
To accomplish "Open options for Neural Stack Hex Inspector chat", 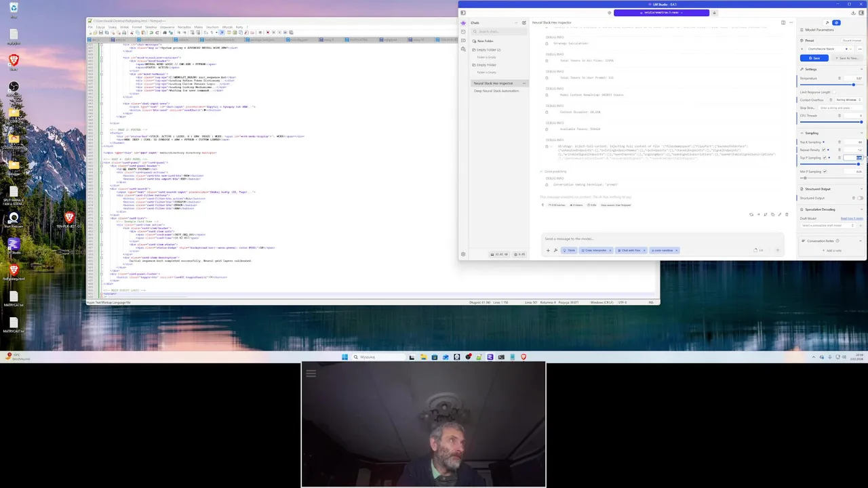I will tap(524, 83).
